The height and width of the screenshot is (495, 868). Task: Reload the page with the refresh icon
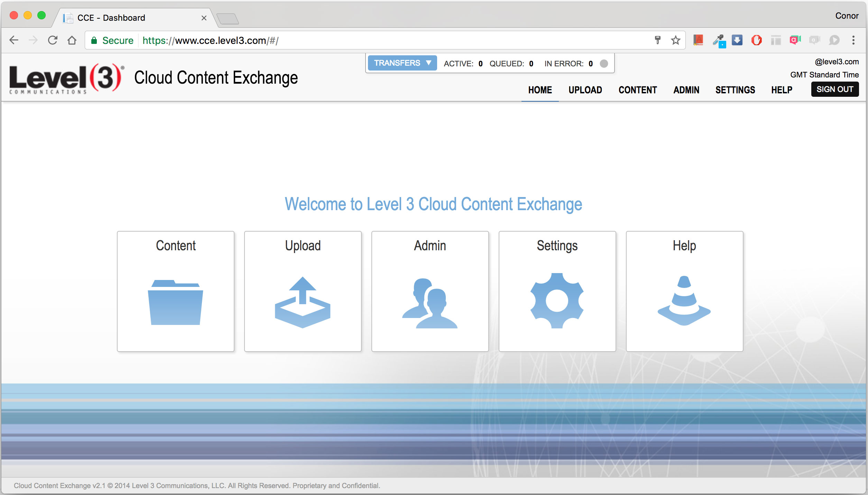pyautogui.click(x=53, y=40)
